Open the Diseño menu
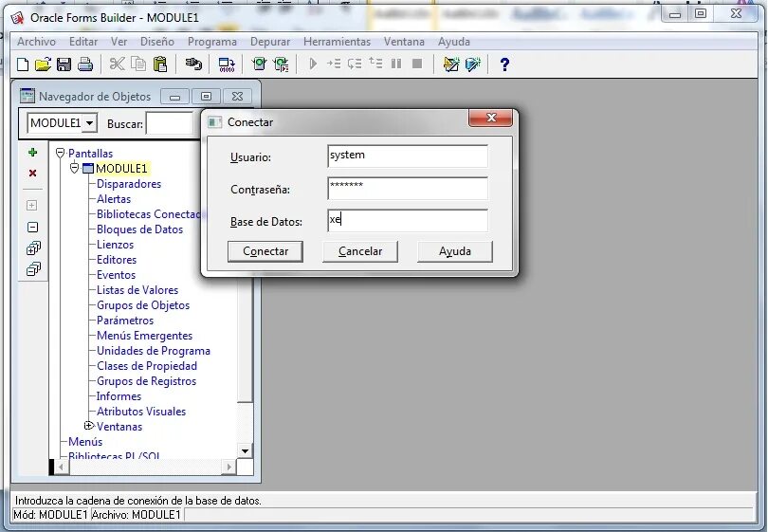 (x=157, y=42)
